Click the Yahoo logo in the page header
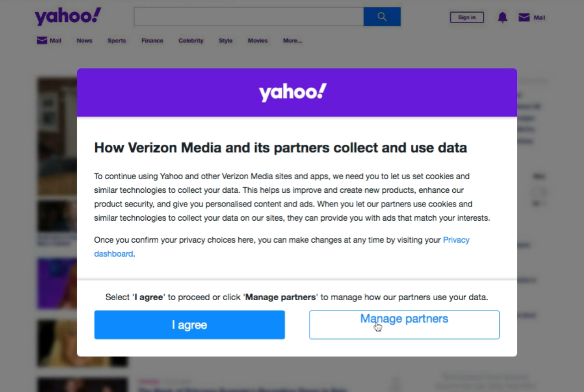The width and height of the screenshot is (584, 392). [x=68, y=17]
